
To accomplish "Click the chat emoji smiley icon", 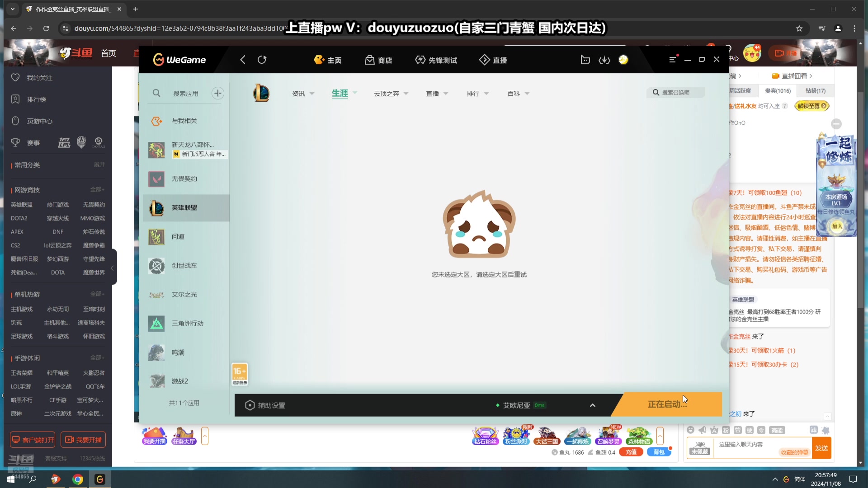I will 690,430.
